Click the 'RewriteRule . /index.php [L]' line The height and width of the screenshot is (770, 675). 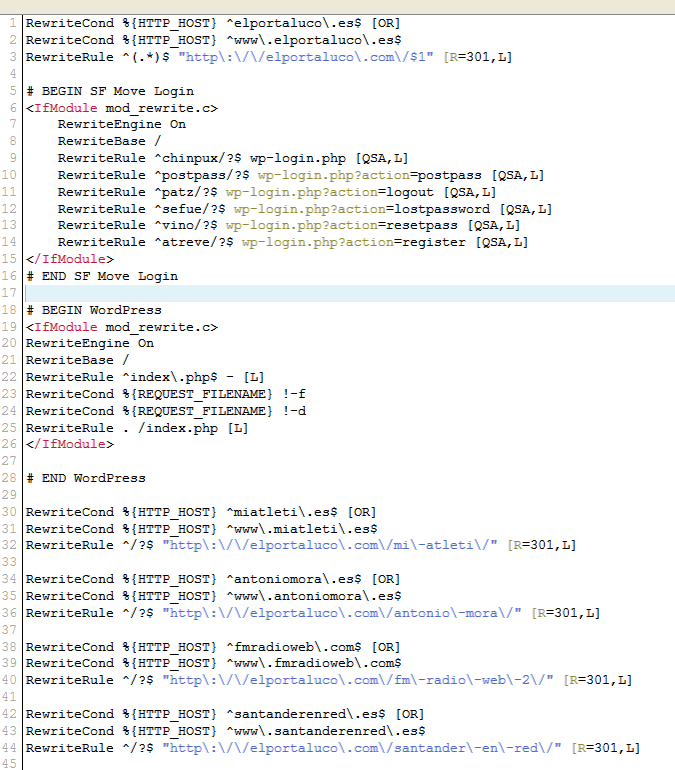point(137,428)
